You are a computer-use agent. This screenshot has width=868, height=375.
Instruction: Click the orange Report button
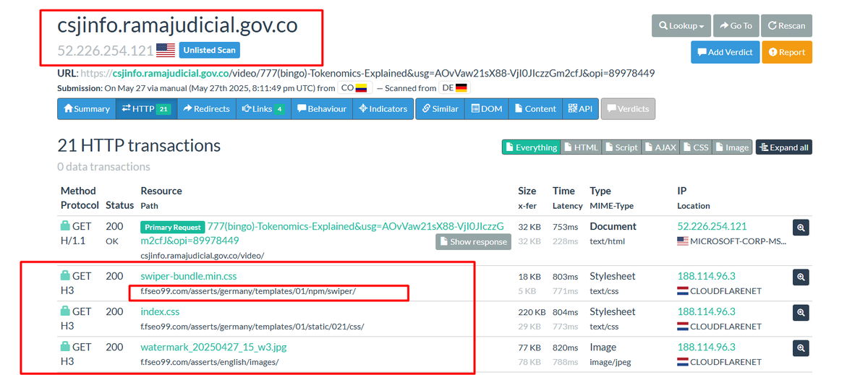tap(787, 52)
